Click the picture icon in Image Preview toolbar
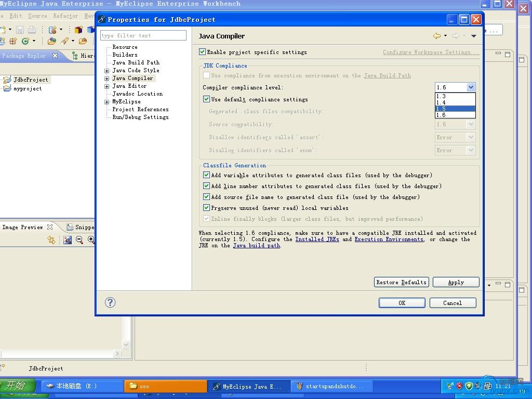This screenshot has width=532, height=399. point(68,240)
